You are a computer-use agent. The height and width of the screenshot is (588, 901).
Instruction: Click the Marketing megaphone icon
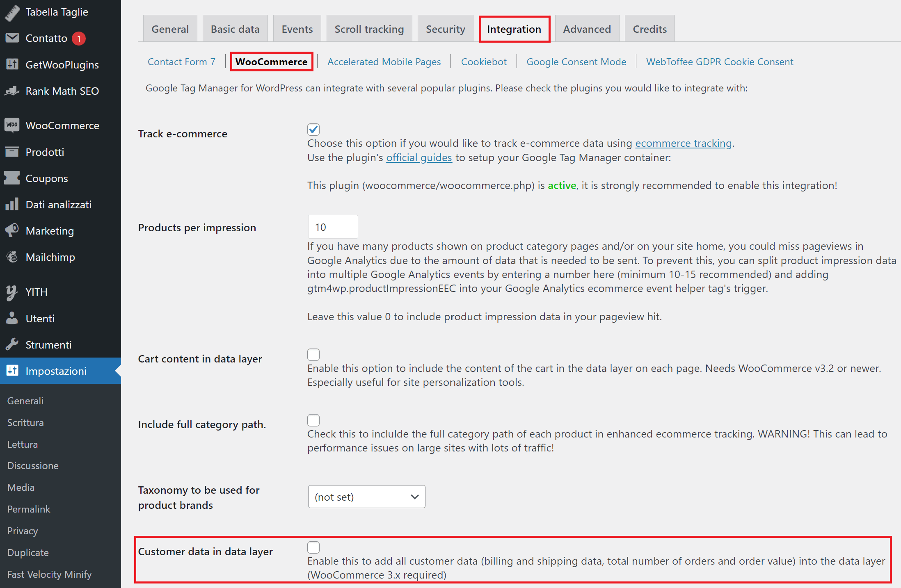pos(12,230)
